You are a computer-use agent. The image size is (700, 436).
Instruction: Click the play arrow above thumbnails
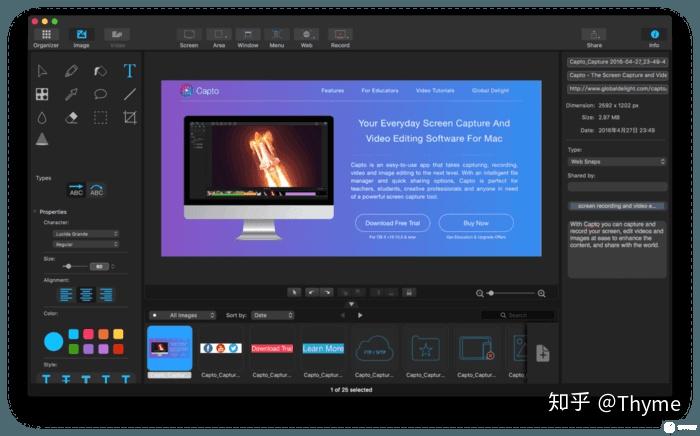(360, 315)
